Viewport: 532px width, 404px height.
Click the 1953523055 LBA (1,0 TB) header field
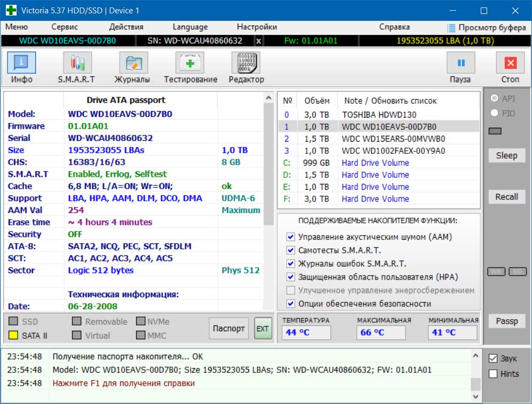(445, 41)
